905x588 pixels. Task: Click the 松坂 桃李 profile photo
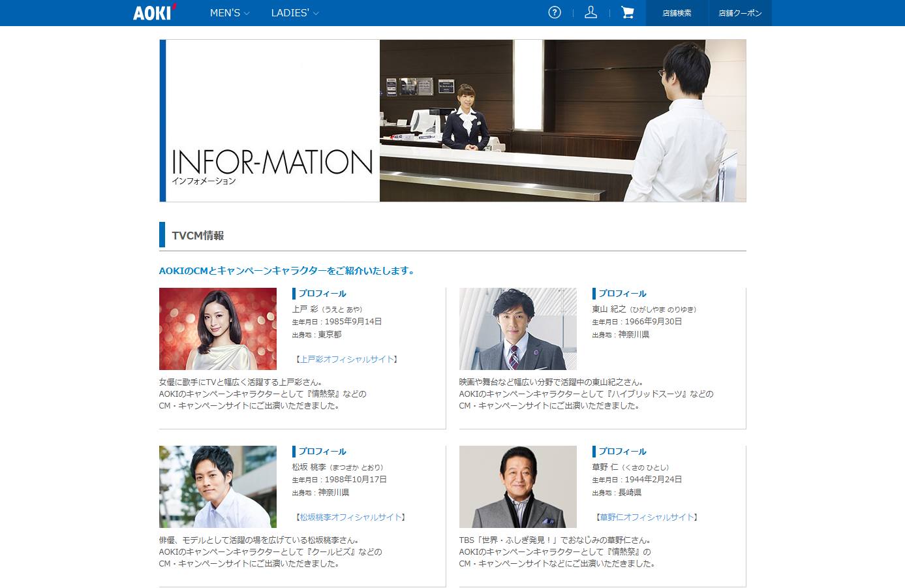[x=218, y=487]
